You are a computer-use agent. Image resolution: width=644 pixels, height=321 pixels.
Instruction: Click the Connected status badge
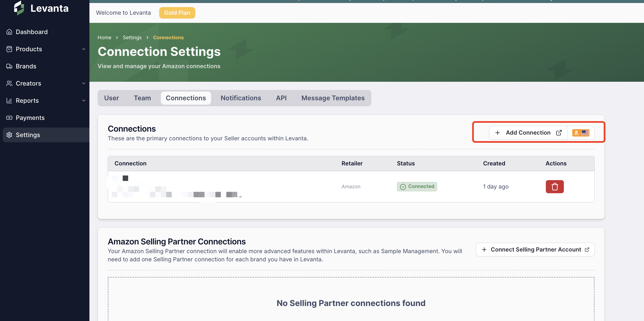tap(417, 187)
